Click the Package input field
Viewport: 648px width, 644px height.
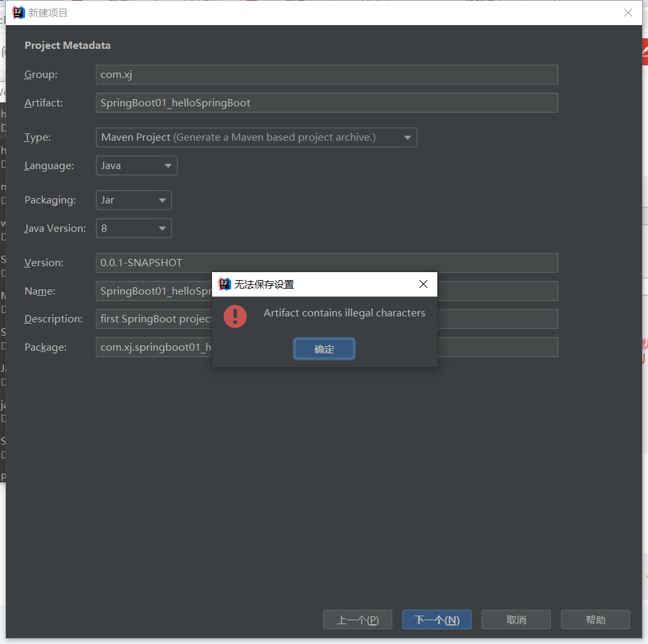coord(153,347)
